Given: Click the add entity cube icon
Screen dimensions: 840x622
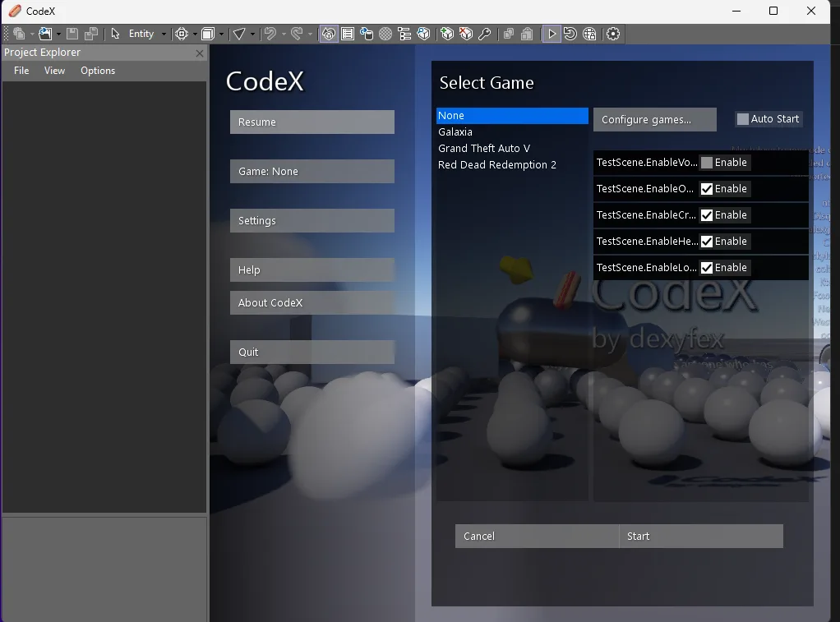Looking at the screenshot, I should [447, 34].
